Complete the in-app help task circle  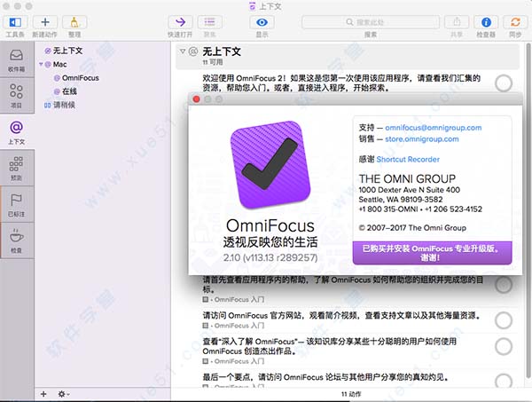(504, 285)
